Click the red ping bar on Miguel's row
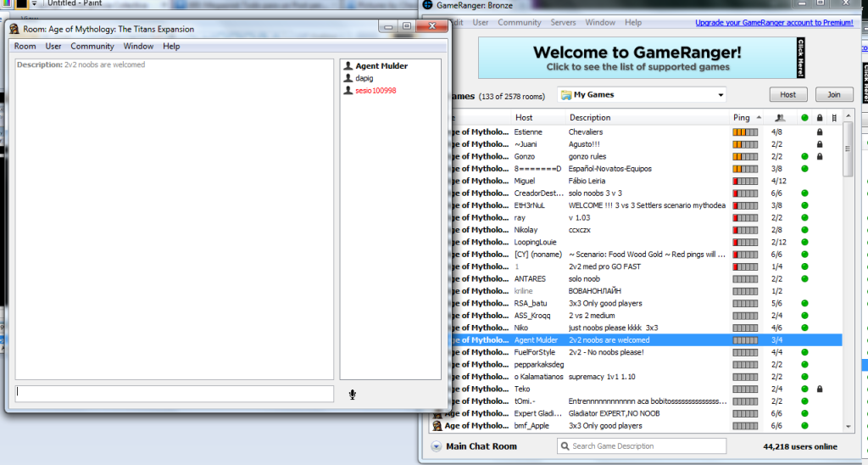The width and height of the screenshot is (868, 465). [745, 181]
